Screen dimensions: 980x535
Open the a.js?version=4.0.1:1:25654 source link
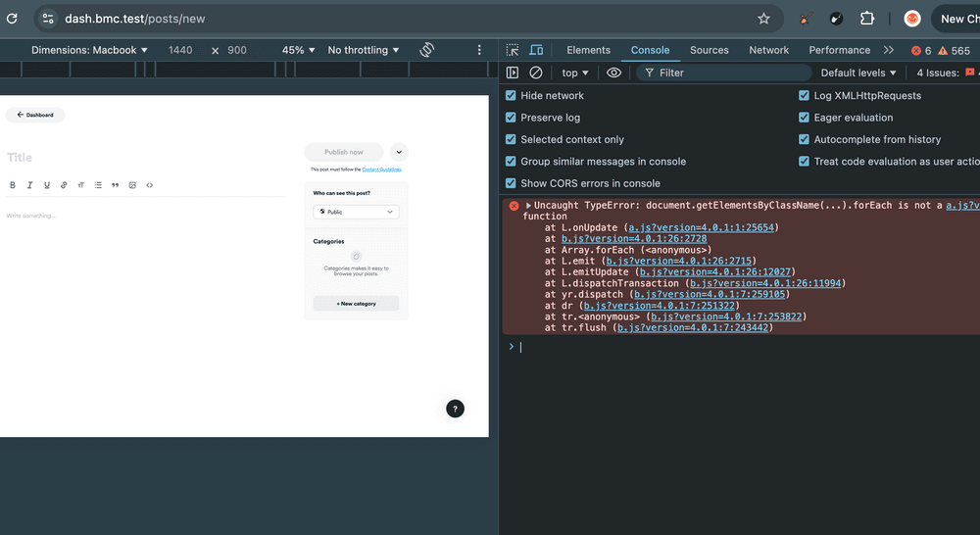(x=702, y=227)
